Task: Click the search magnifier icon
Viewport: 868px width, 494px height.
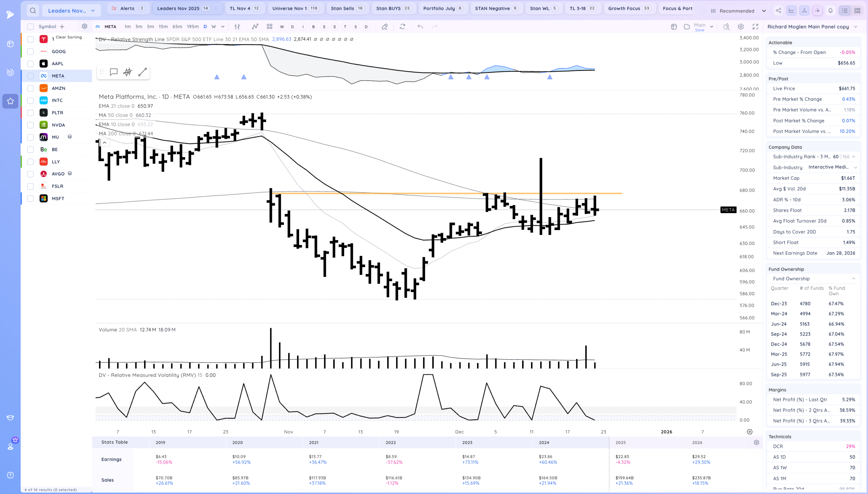Action: point(33,11)
